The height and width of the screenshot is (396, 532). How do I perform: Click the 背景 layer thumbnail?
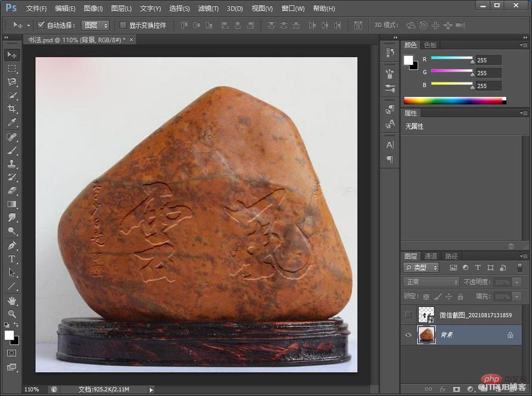click(426, 335)
